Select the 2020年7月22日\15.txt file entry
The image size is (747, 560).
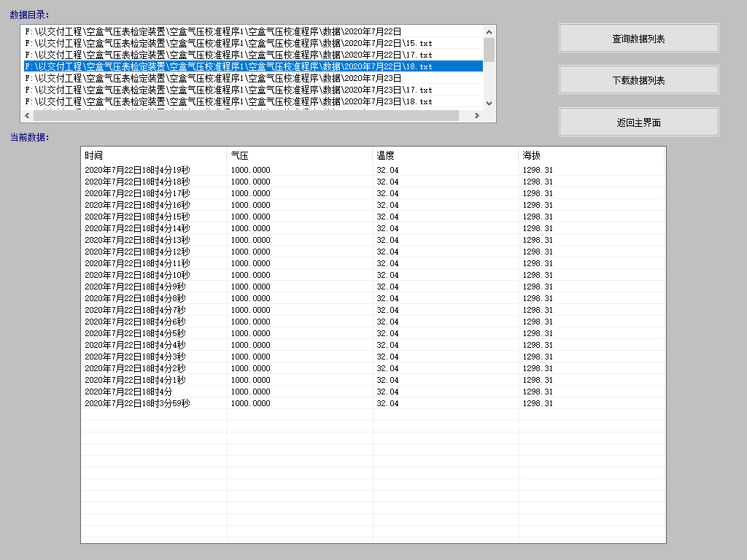click(228, 43)
